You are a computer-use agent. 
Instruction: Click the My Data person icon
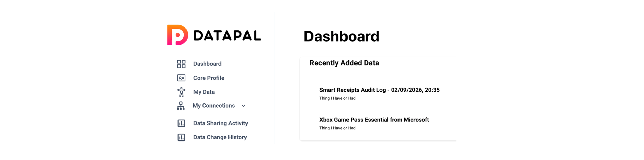181,92
